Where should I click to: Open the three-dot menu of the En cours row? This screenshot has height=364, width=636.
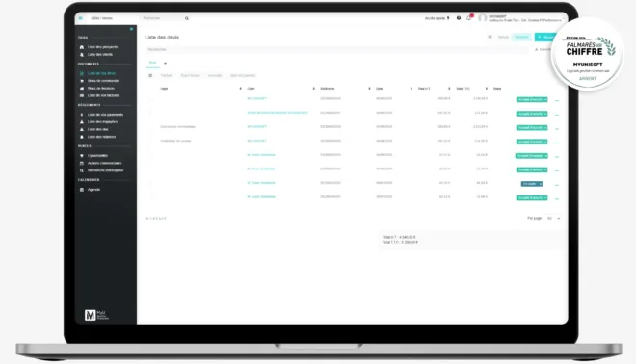pyautogui.click(x=557, y=185)
